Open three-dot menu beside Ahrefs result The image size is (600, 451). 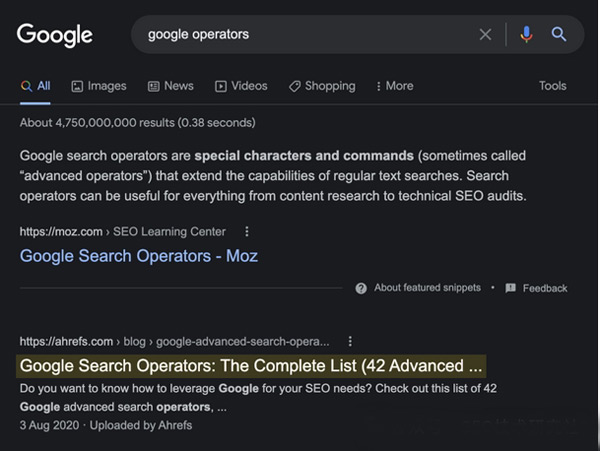coord(350,340)
